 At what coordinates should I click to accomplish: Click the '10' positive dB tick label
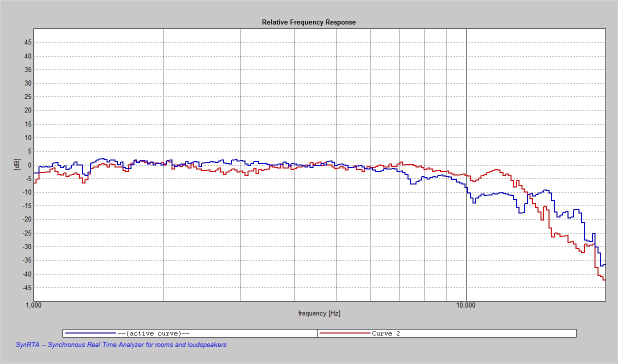[28, 138]
